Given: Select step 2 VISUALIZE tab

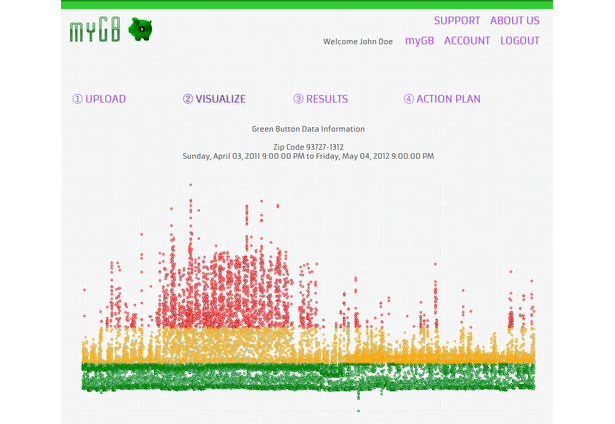Looking at the screenshot, I should tap(214, 99).
